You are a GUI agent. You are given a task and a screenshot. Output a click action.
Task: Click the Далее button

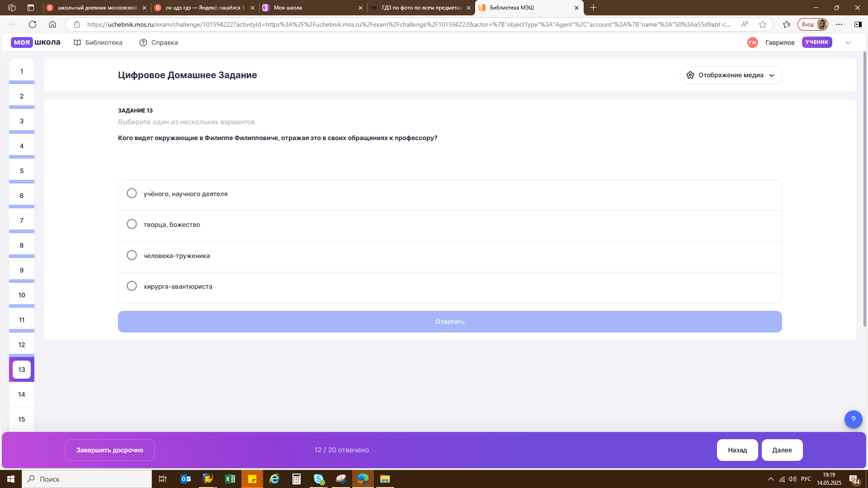(x=782, y=450)
